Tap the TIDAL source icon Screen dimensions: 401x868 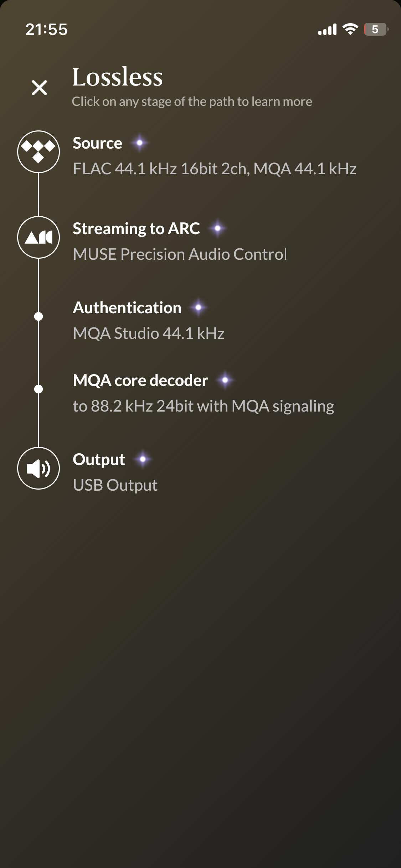pyautogui.click(x=38, y=152)
